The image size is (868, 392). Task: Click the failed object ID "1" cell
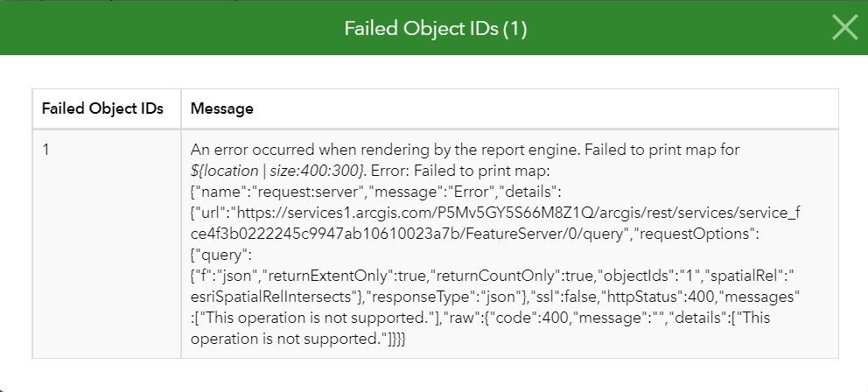46,150
